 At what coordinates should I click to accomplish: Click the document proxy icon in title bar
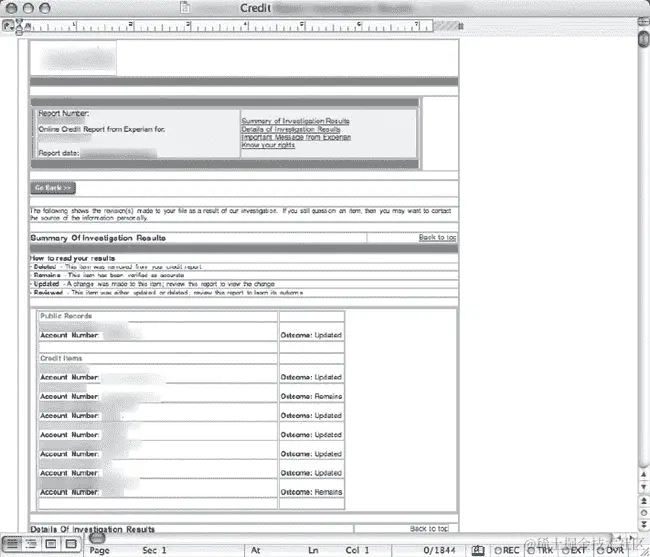coord(185,7)
